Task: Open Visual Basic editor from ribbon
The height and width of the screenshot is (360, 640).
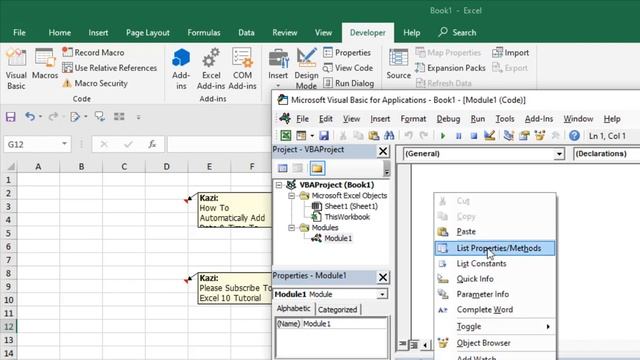Action: (x=16, y=69)
